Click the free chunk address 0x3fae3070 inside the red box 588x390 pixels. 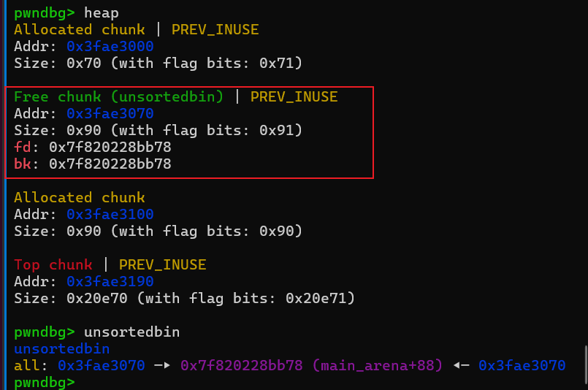(110, 114)
